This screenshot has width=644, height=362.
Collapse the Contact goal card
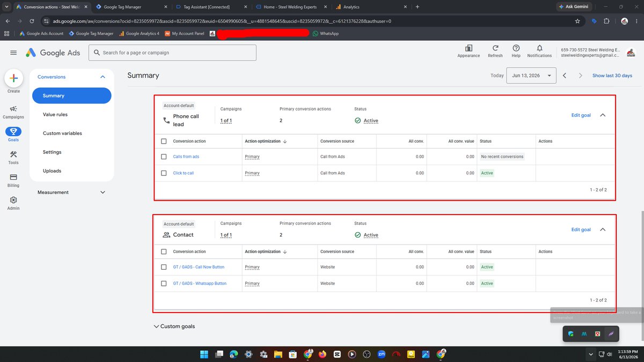602,230
